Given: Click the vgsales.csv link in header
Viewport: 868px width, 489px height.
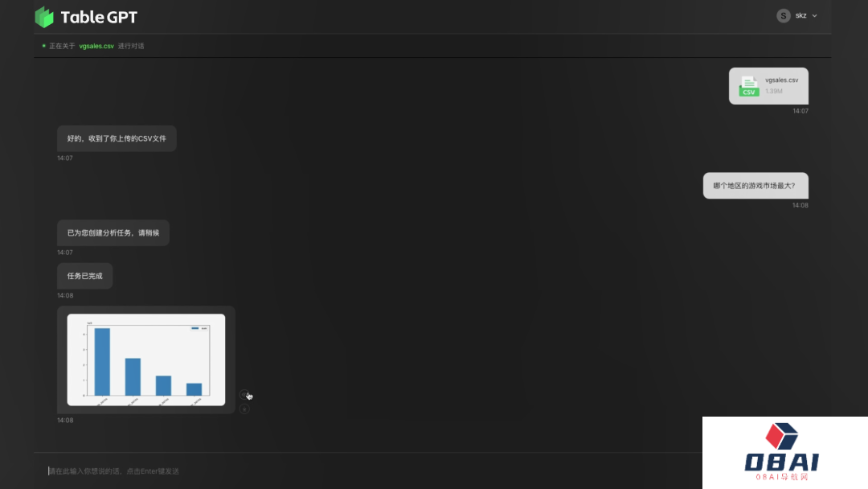Looking at the screenshot, I should coord(96,46).
